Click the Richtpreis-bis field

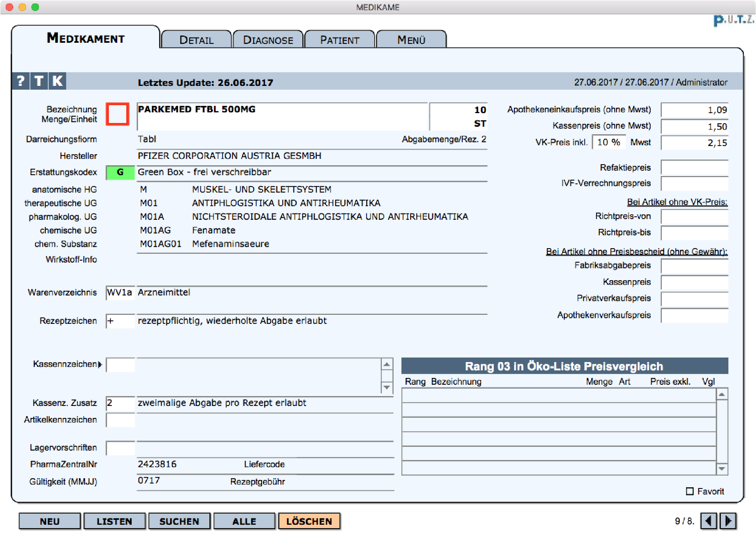[695, 233]
